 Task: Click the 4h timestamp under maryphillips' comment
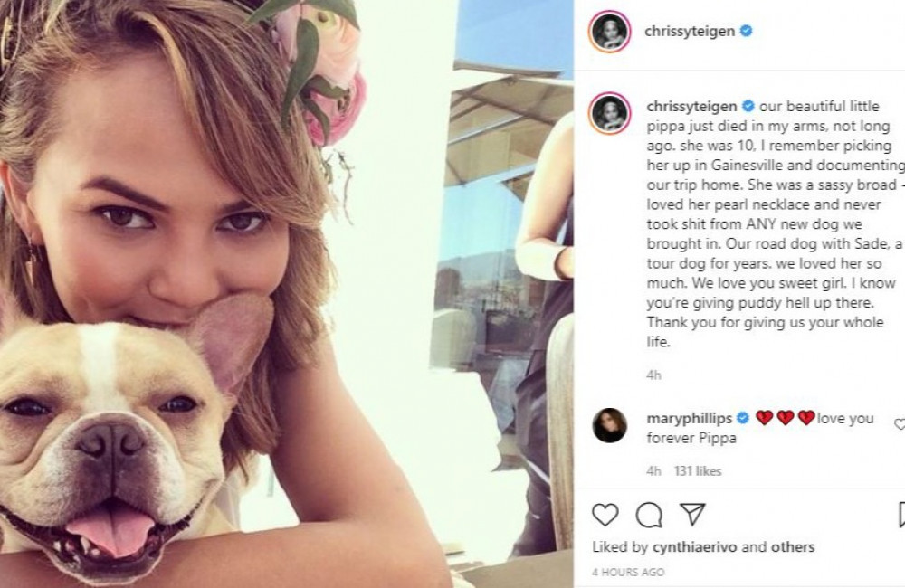pos(654,471)
